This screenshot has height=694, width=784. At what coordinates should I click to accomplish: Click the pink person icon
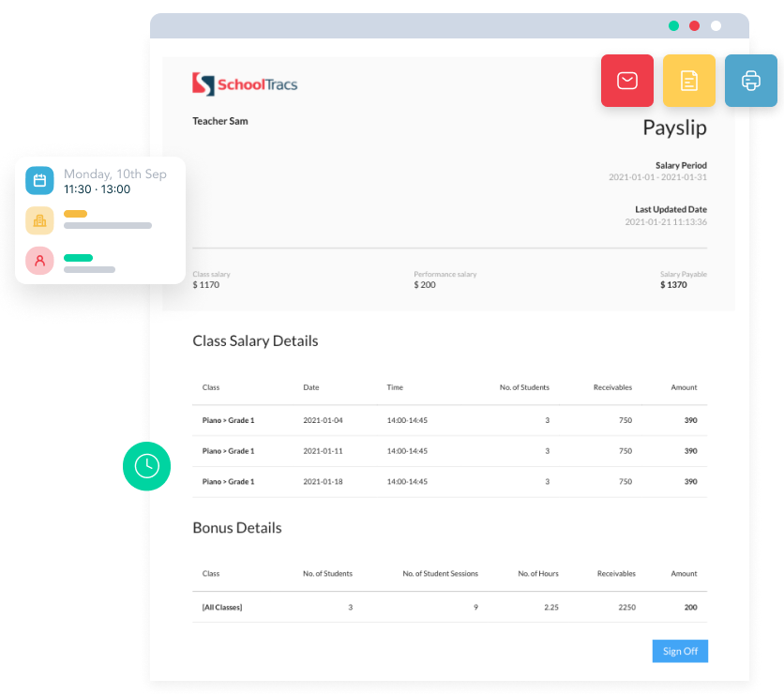coord(39,261)
